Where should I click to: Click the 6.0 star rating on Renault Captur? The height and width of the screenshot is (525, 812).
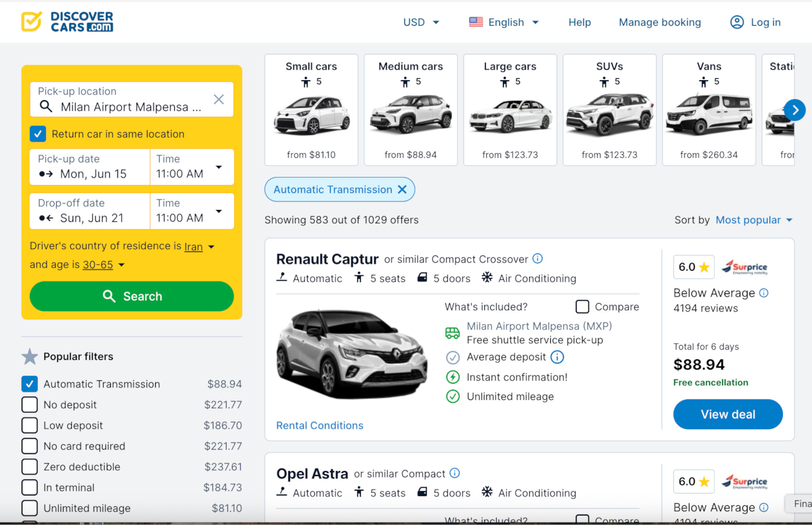[694, 267]
